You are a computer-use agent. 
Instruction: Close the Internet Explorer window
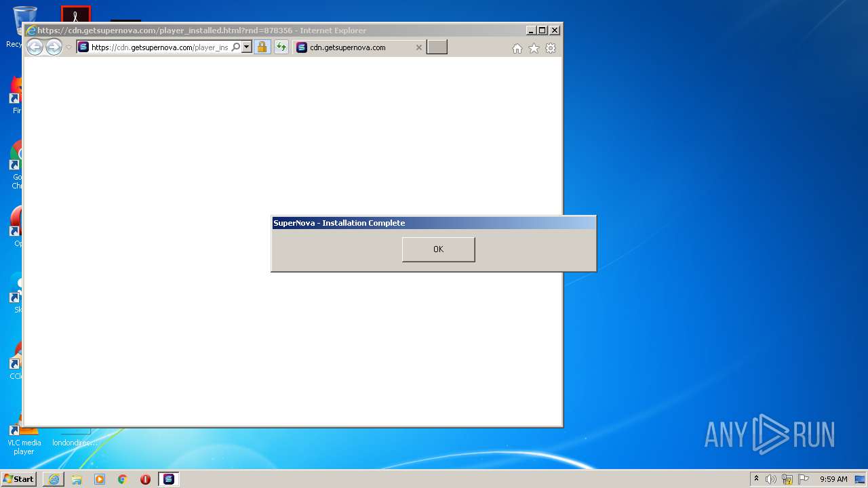point(555,30)
